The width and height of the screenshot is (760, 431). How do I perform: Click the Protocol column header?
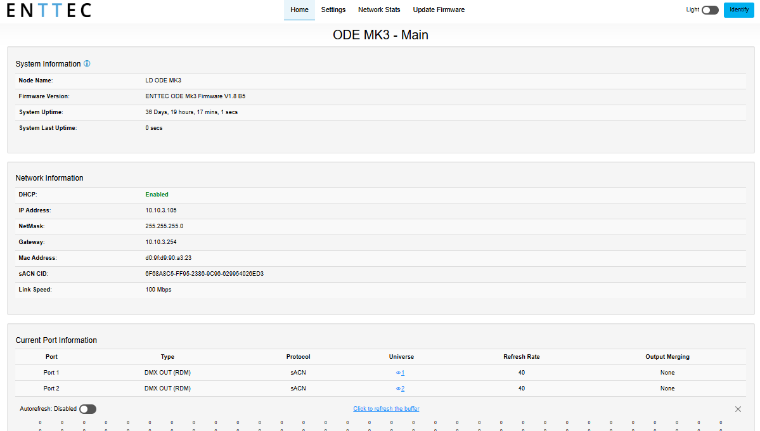pyautogui.click(x=298, y=357)
